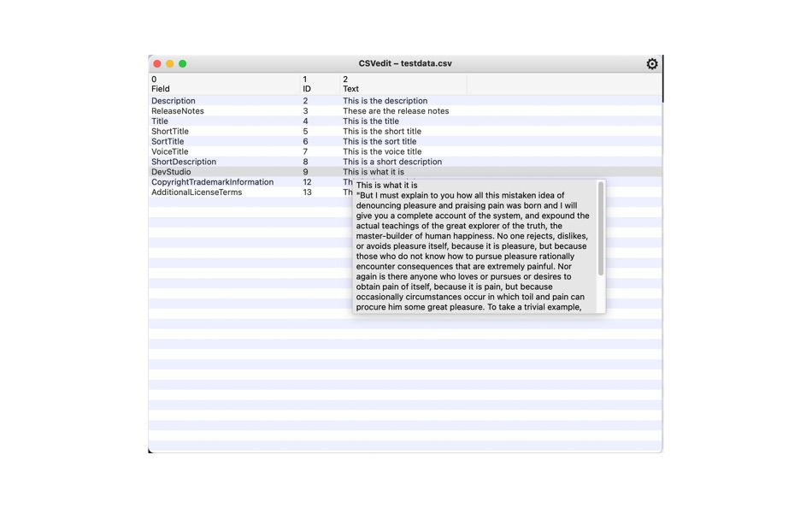Image resolution: width=812 pixels, height=508 pixels.
Task: Click inside the expanded text popup
Action: tap(475, 246)
